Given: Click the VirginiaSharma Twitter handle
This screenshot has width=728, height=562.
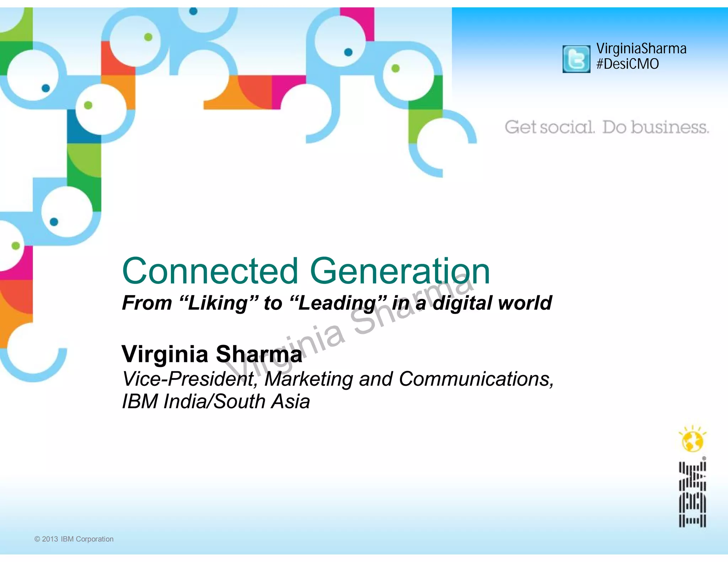Looking at the screenshot, I should click(x=641, y=49).
